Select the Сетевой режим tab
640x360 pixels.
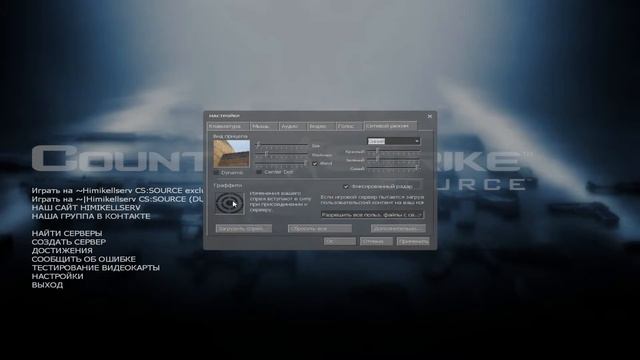390,126
